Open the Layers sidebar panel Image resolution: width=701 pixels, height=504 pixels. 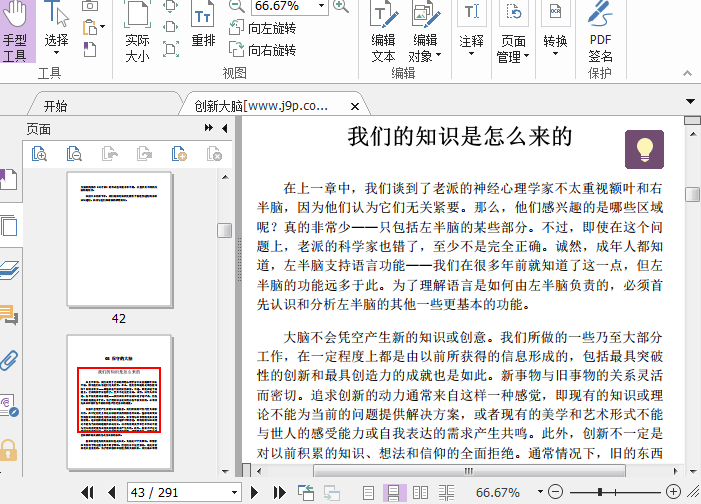click(9, 270)
